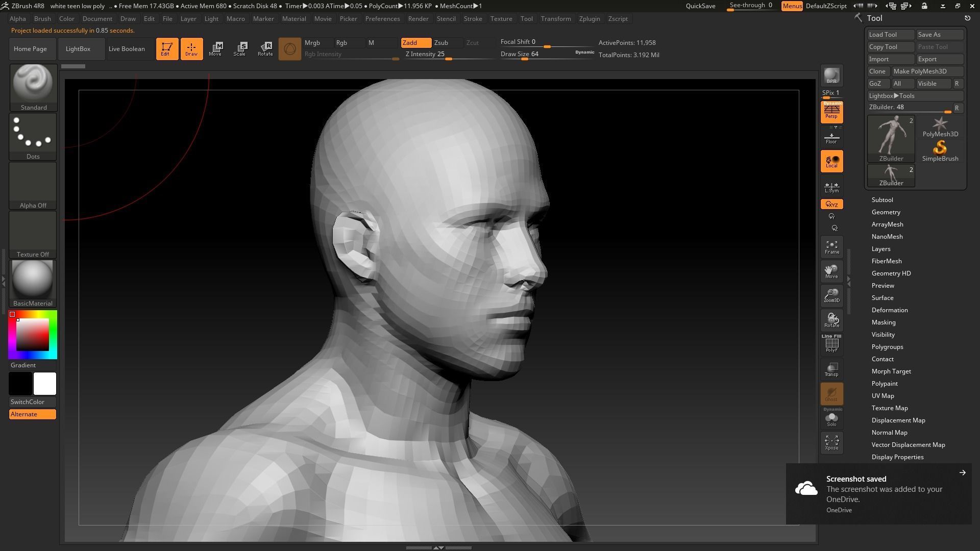Expand the Geometry section
Screen dimensions: 980x551
click(x=886, y=212)
